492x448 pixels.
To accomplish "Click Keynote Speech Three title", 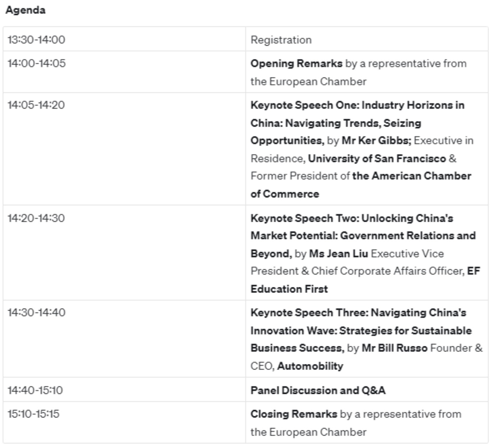I will click(x=361, y=330).
